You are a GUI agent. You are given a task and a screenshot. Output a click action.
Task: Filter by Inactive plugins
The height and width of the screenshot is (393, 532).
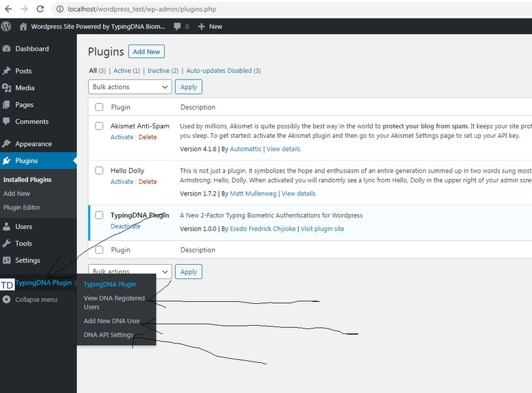point(163,71)
